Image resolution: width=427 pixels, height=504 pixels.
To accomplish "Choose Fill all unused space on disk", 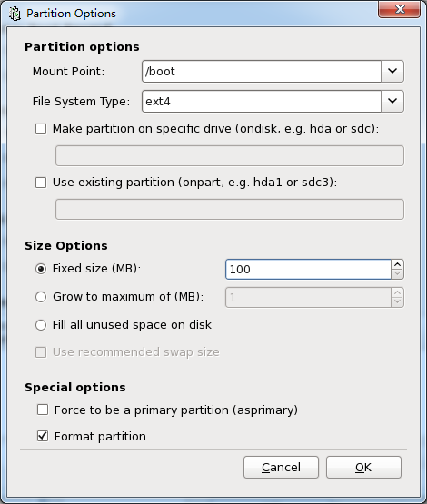I will 41,325.
